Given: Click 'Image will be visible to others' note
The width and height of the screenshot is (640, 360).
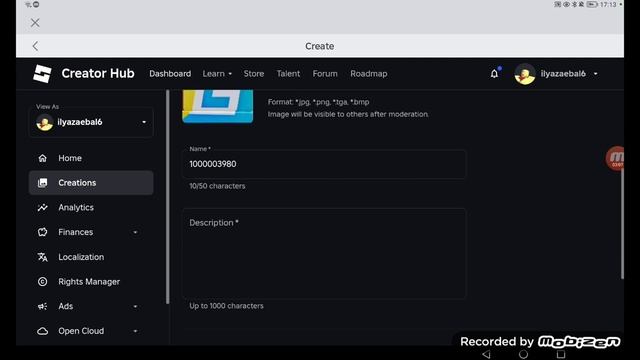Looking at the screenshot, I should pos(348,115).
